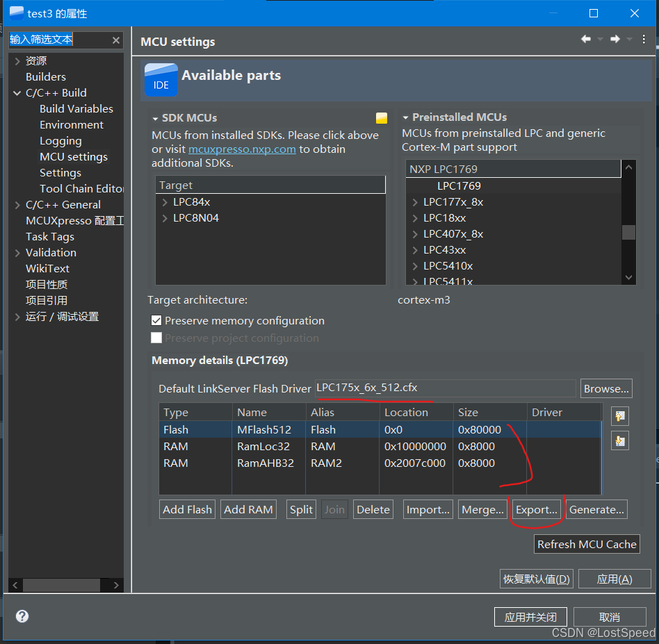Viewport: 659px width, 644px height.
Task: Open WikiText page
Action: click(47, 268)
